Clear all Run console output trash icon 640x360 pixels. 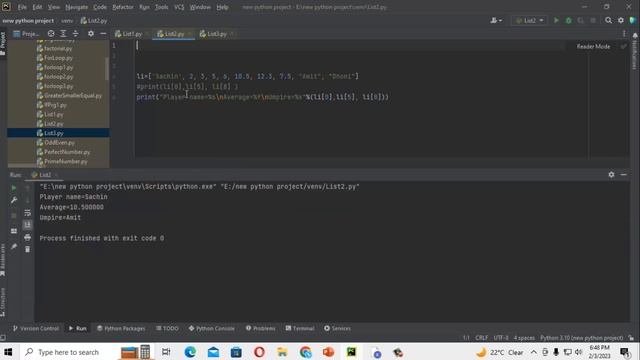(x=27, y=249)
